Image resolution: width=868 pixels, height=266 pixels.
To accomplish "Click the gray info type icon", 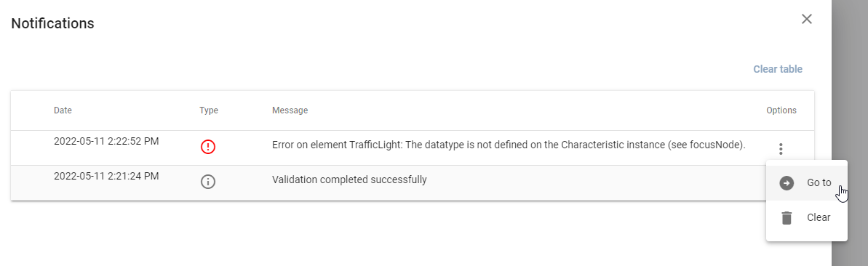I will (208, 182).
